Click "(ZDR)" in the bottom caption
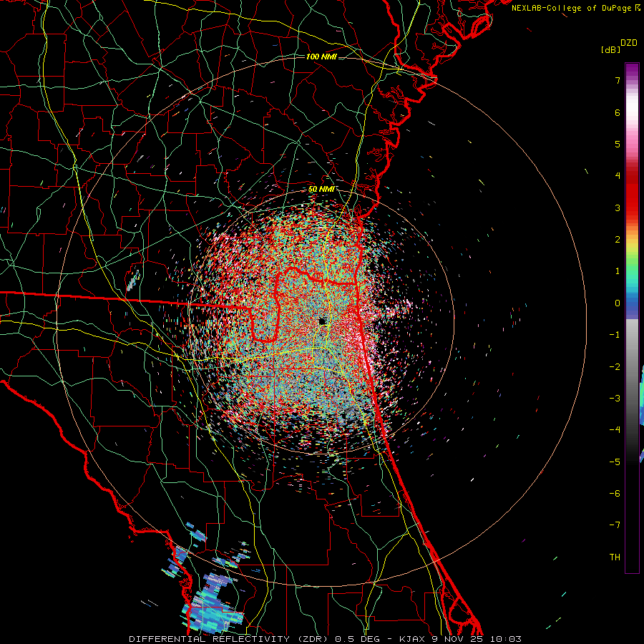Viewport: 644px width, 644px height. (313, 639)
